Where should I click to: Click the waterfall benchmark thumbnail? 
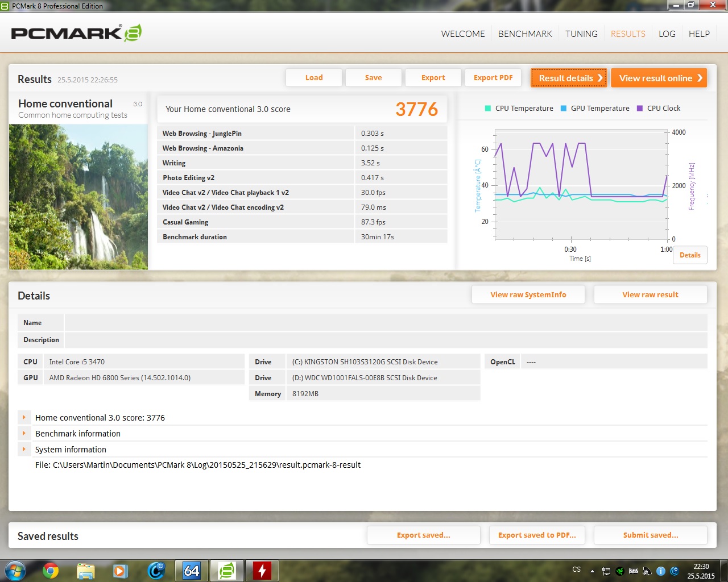tap(78, 197)
